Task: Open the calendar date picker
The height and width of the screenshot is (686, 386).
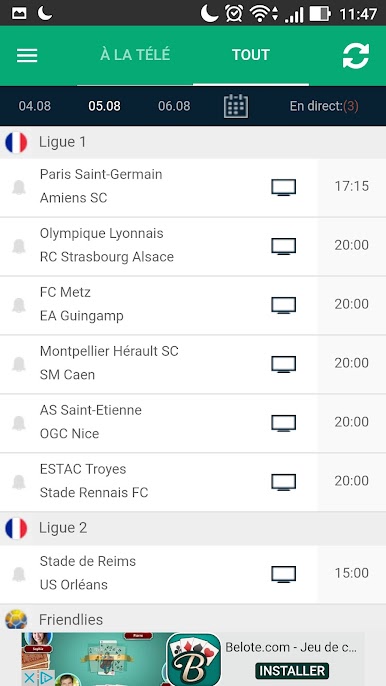Action: [236, 106]
